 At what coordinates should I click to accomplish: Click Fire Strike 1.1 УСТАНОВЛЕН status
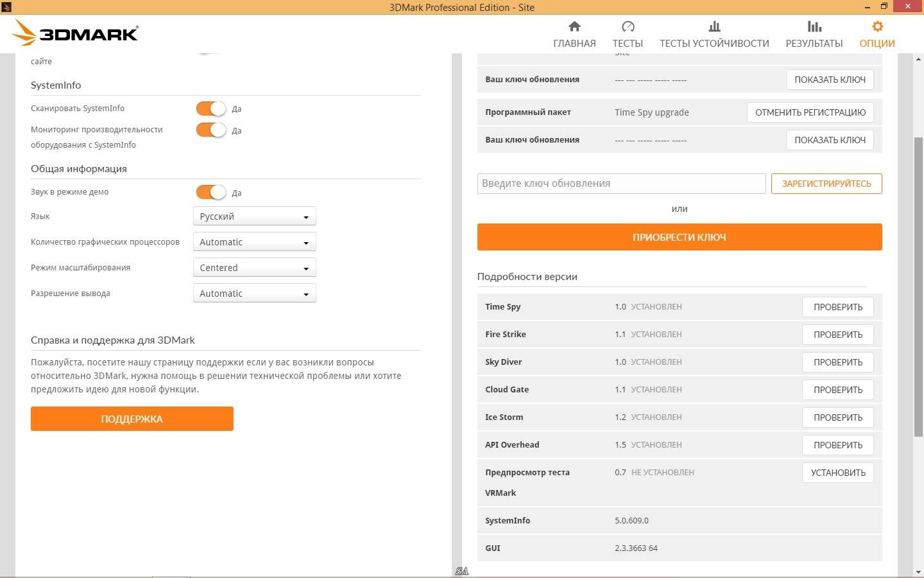(648, 335)
